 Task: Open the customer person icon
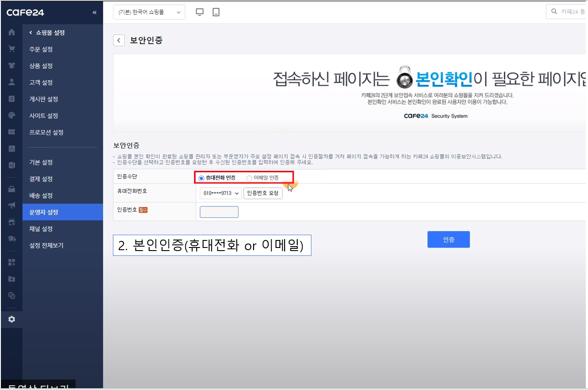pos(11,82)
